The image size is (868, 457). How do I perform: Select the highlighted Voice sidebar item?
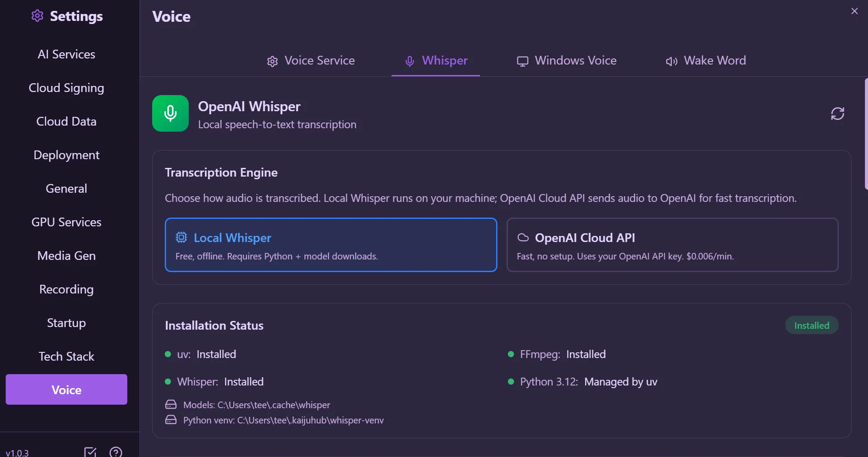point(66,389)
